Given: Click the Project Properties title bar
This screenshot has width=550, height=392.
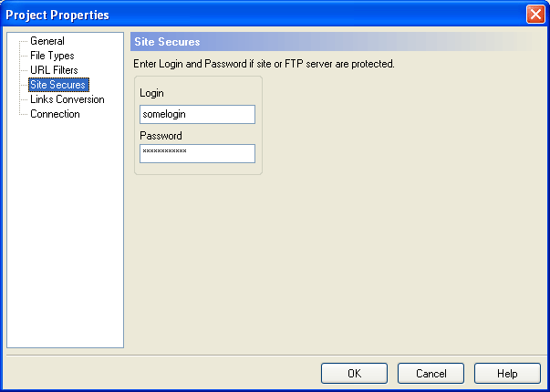Looking at the screenshot, I should point(228,15).
